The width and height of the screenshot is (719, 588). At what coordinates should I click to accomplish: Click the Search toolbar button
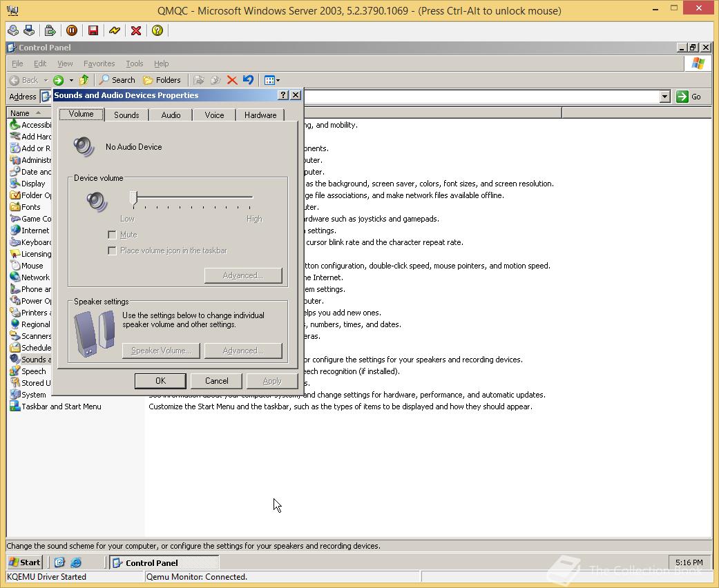117,80
